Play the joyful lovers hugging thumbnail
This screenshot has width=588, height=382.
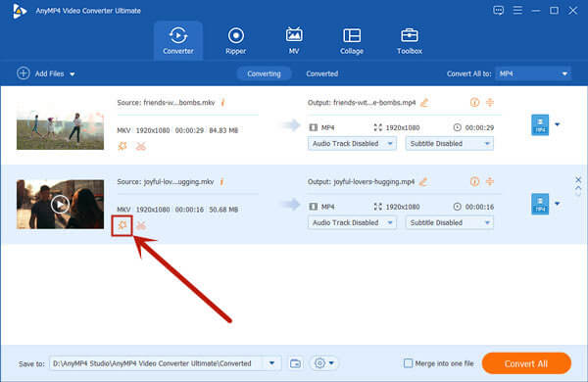pos(60,204)
